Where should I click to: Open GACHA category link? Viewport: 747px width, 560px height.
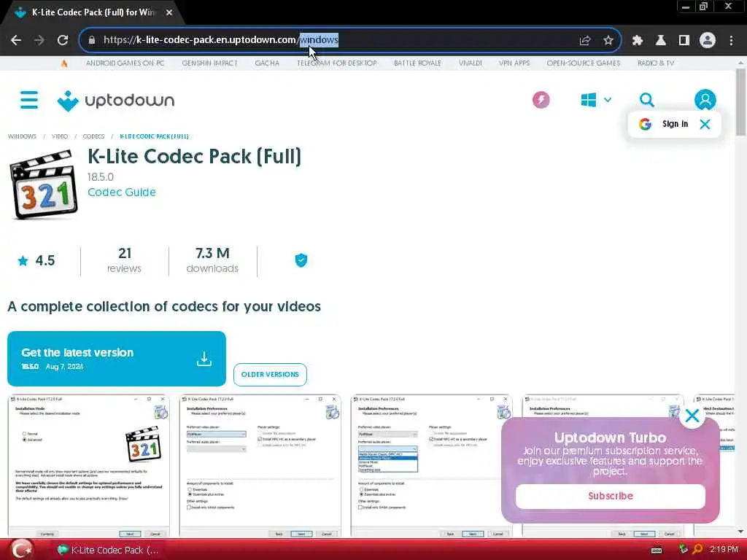tap(267, 63)
